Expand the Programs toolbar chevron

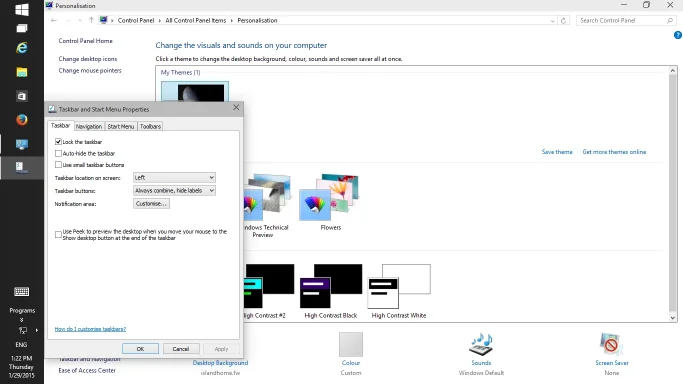pyautogui.click(x=21, y=320)
